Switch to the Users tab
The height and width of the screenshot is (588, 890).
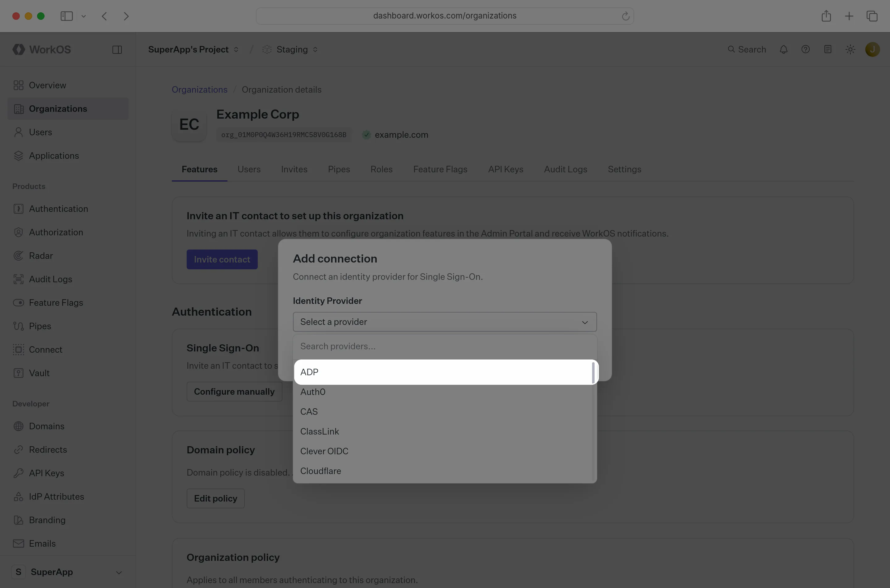pyautogui.click(x=249, y=169)
